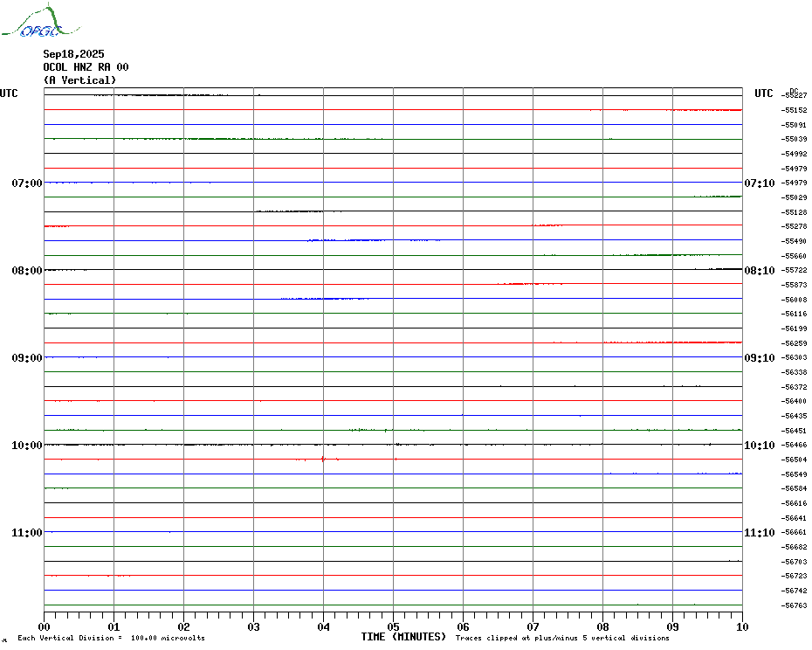The height and width of the screenshot is (650, 812).
Task: Click the TIME (MINUTES) axis title
Action: click(x=403, y=637)
